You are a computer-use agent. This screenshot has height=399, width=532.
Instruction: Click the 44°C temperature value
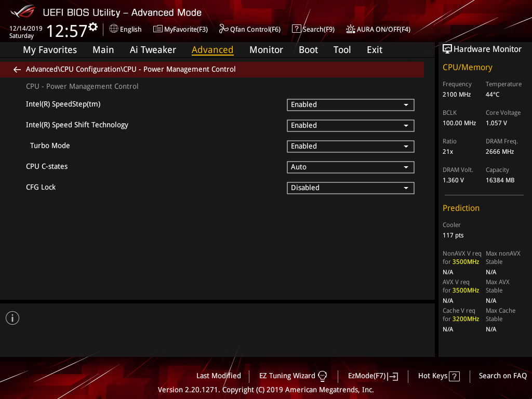click(x=493, y=95)
